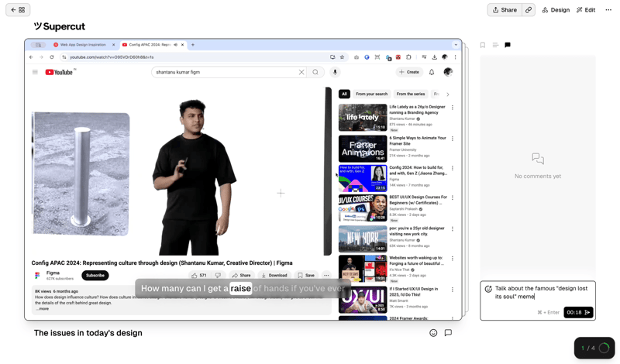Focus the comment text field
620x364 pixels.
coord(541,293)
